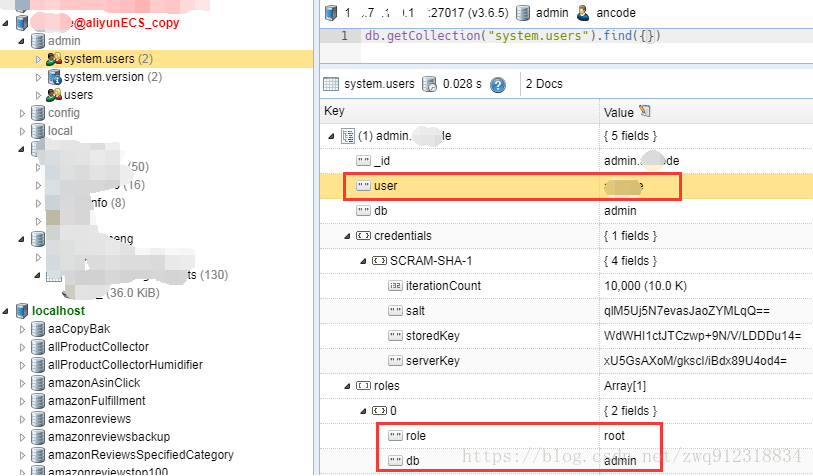Select the system.version collection
This screenshot has height=476, width=813.
coord(111,77)
